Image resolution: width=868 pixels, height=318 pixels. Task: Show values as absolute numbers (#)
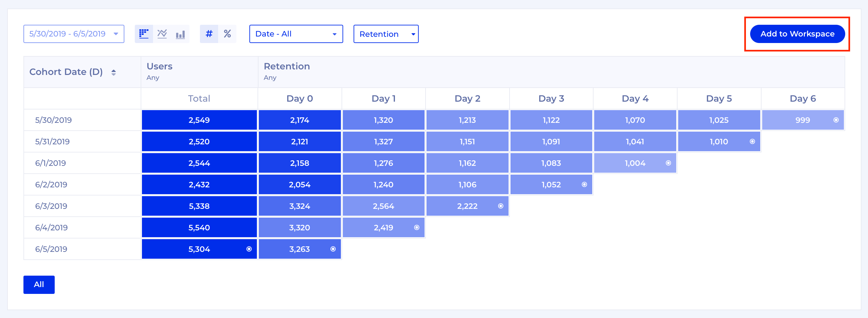click(x=209, y=34)
